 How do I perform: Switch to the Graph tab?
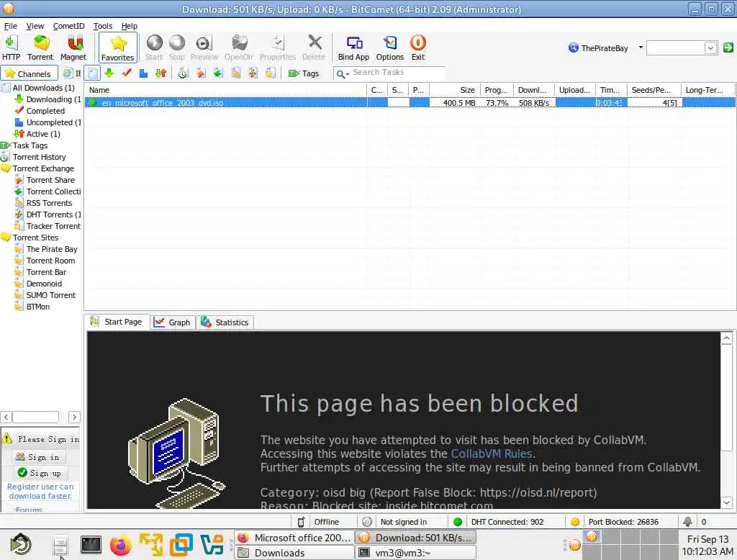(x=173, y=322)
